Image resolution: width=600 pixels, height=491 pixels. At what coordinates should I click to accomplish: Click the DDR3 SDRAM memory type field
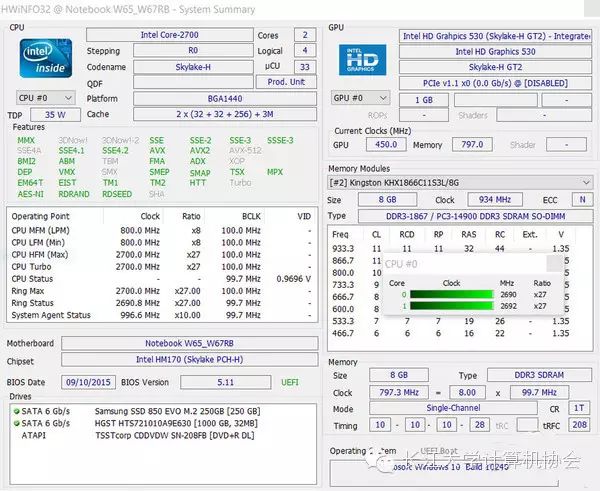tap(539, 375)
